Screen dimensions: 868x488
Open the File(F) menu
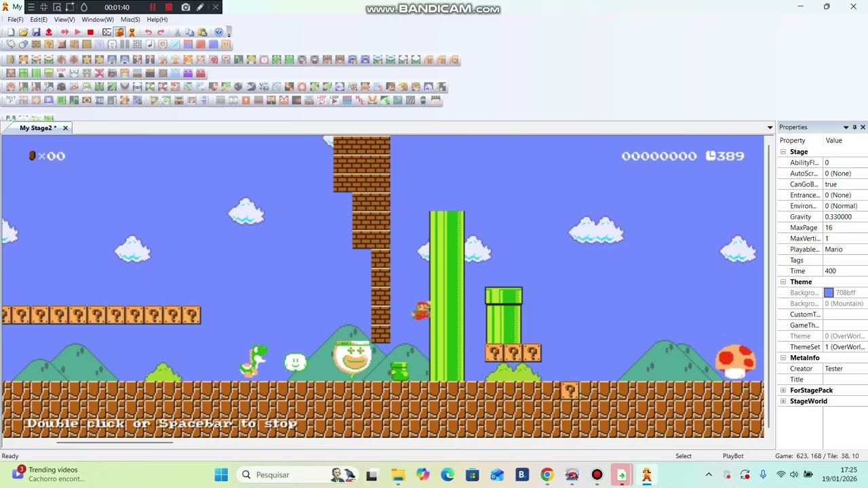pos(16,20)
